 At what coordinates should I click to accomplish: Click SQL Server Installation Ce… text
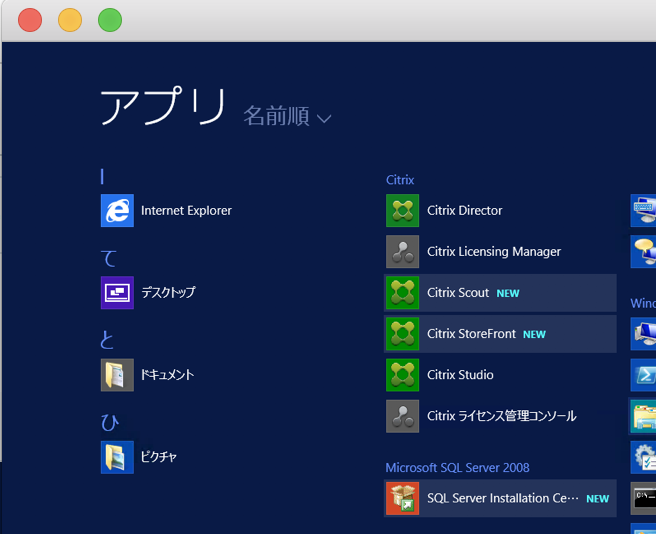click(502, 498)
